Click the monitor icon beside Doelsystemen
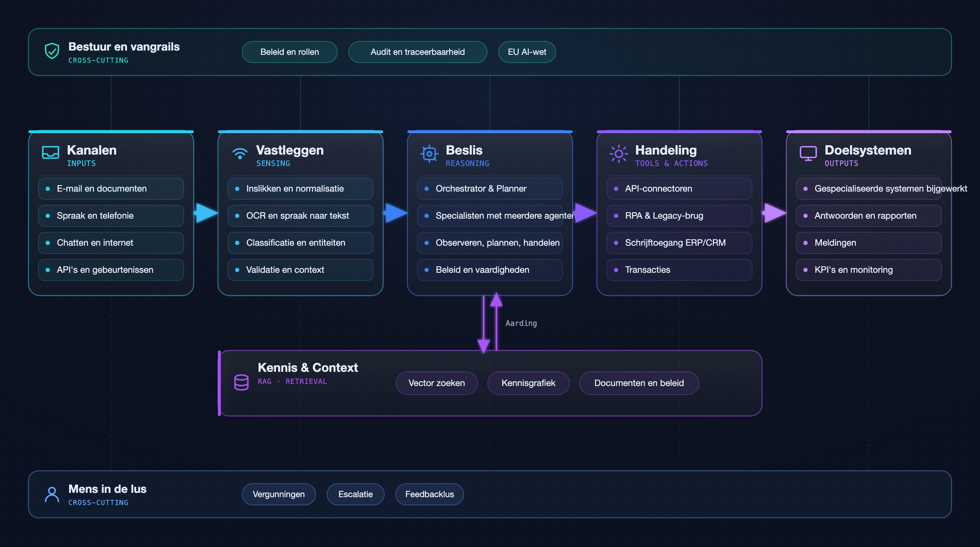 coord(808,153)
